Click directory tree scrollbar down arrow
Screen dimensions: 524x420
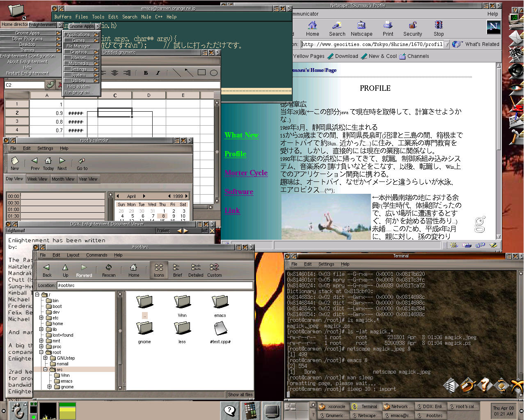point(120,387)
